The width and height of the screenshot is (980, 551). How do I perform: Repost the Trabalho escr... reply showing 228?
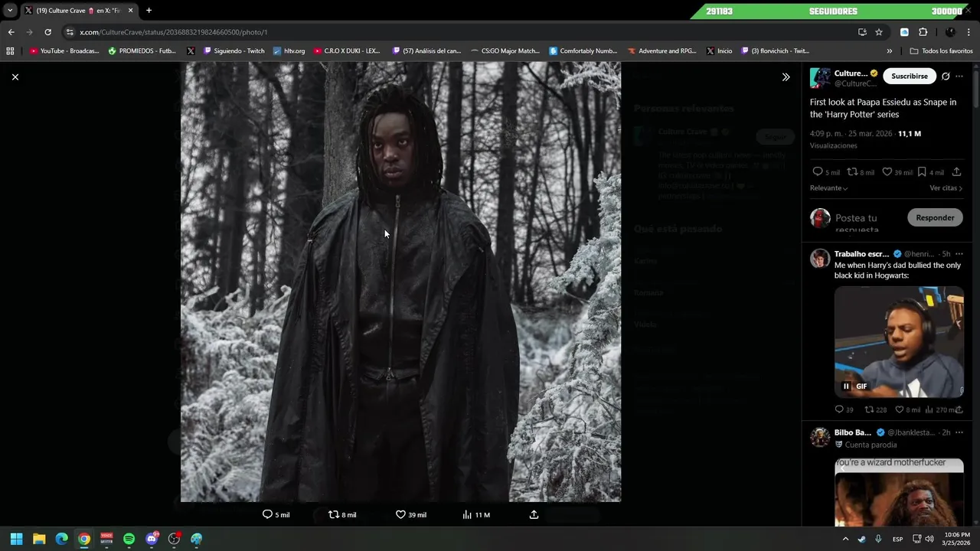(869, 409)
